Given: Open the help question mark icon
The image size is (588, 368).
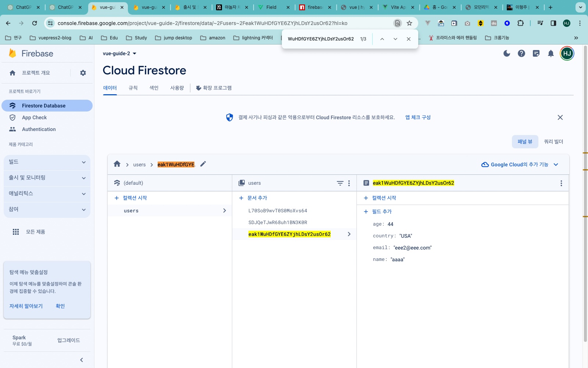Looking at the screenshot, I should pyautogui.click(x=521, y=53).
